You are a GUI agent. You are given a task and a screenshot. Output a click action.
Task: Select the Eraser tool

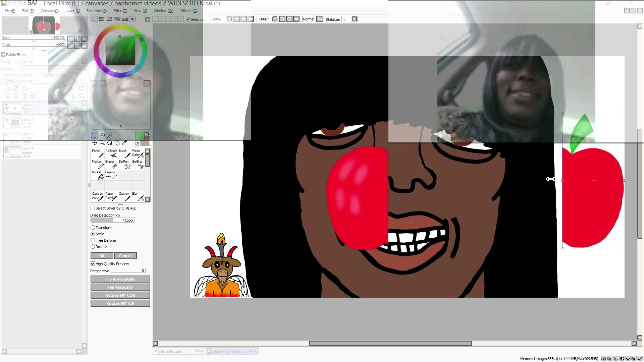(x=111, y=164)
